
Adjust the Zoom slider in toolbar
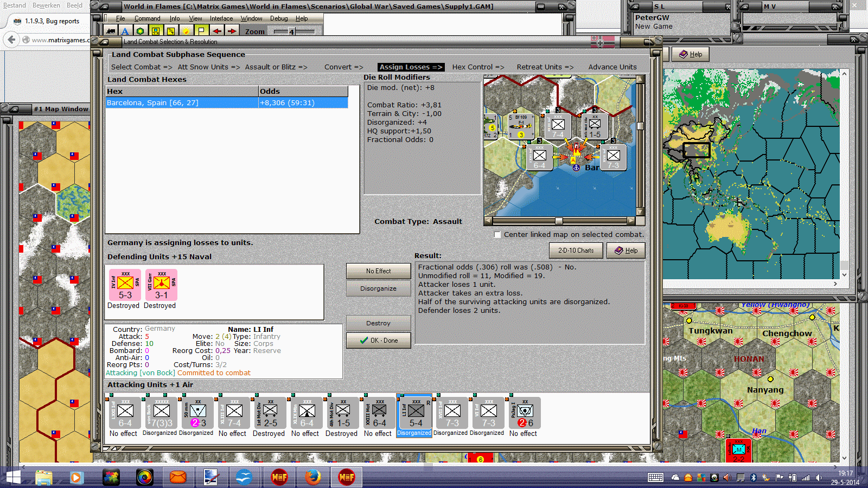pyautogui.click(x=292, y=31)
